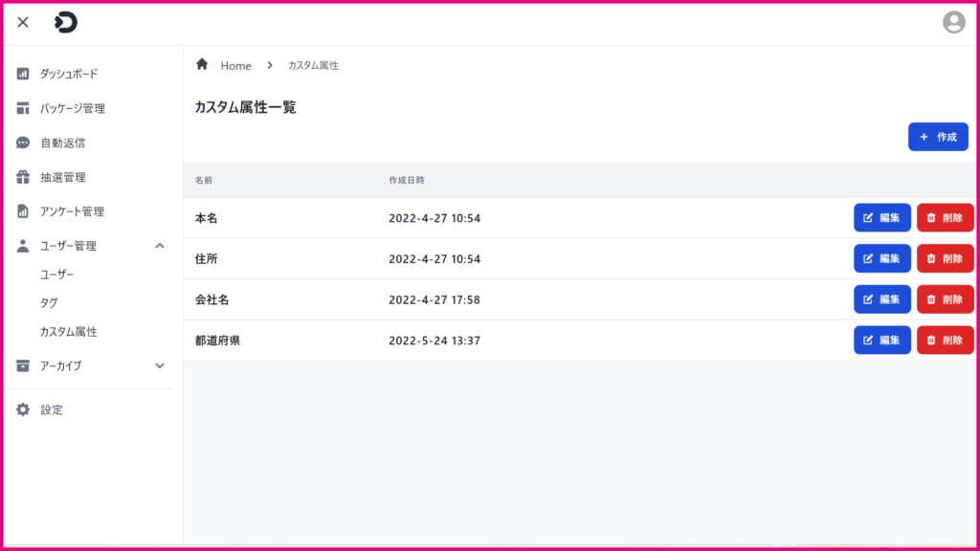This screenshot has width=980, height=551.
Task: Click the パッケージ管理 layout icon
Action: click(x=23, y=108)
